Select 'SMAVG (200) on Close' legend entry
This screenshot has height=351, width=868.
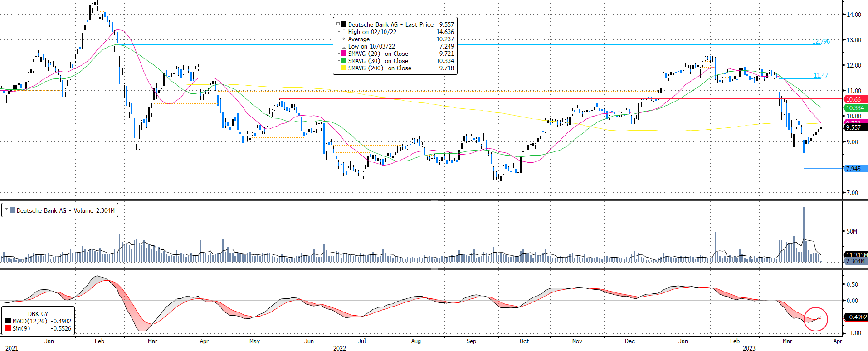pyautogui.click(x=380, y=68)
